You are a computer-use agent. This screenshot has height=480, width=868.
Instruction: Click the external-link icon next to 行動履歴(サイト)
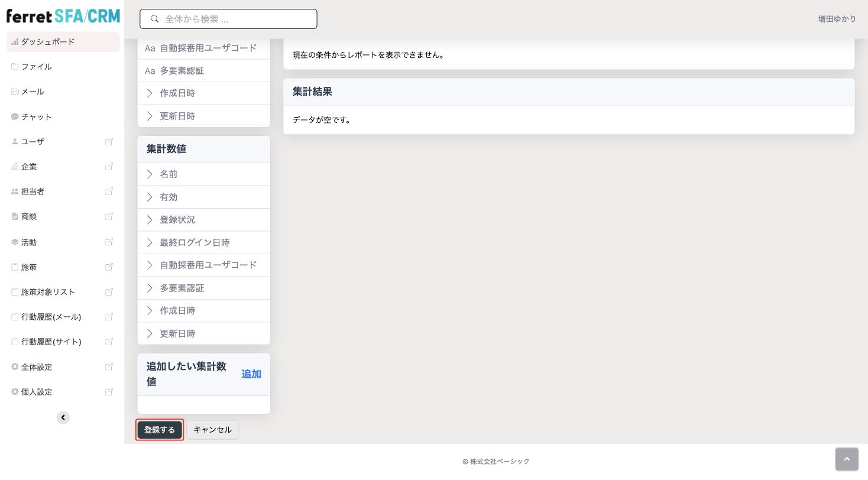[x=109, y=342]
